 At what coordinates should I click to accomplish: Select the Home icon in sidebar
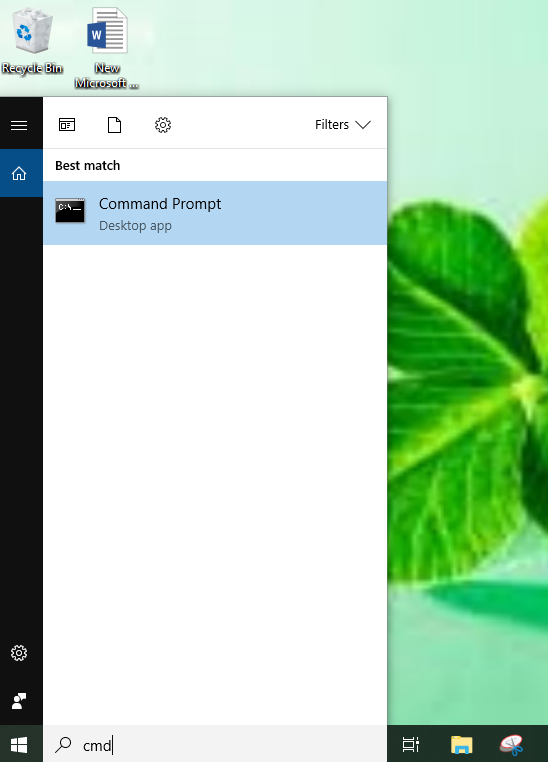point(19,173)
